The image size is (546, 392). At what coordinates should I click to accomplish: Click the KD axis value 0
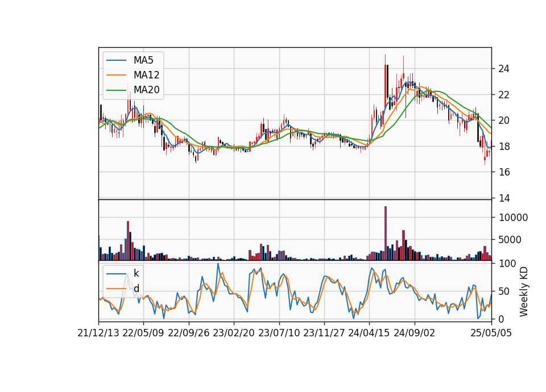(501, 319)
